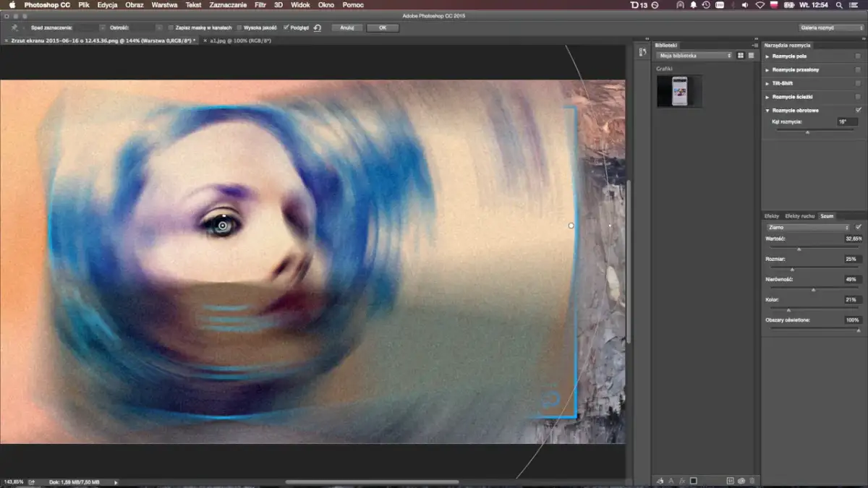
Task: Disable the 'Podgląd' checkbox
Action: tap(286, 27)
